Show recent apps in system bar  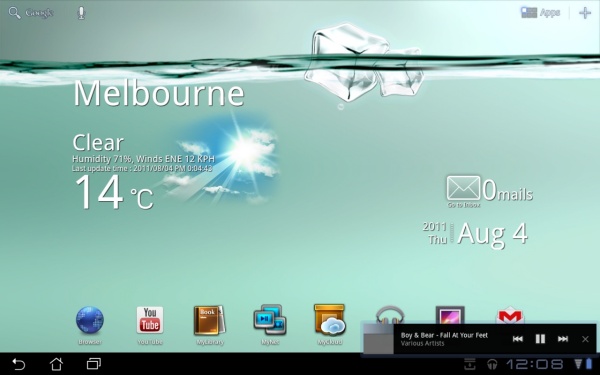93,364
